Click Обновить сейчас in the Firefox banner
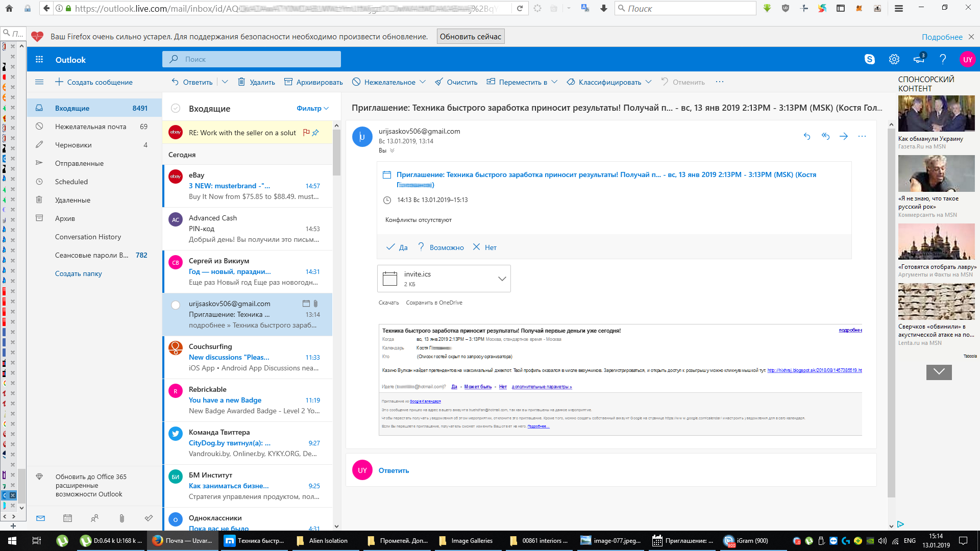 (470, 37)
